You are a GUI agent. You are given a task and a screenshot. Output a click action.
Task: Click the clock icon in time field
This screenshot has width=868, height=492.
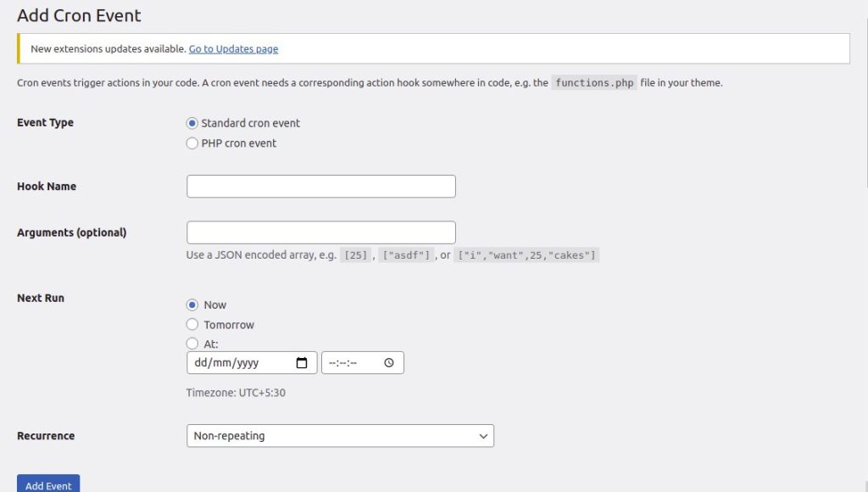pyautogui.click(x=388, y=363)
